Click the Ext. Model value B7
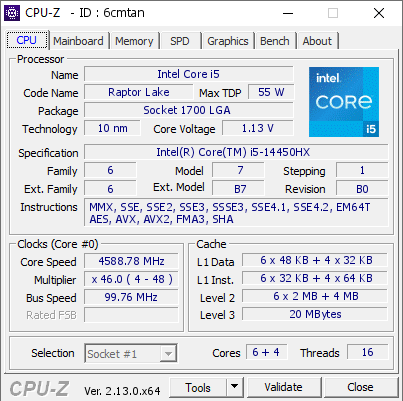The height and width of the screenshot is (401, 403). (238, 188)
